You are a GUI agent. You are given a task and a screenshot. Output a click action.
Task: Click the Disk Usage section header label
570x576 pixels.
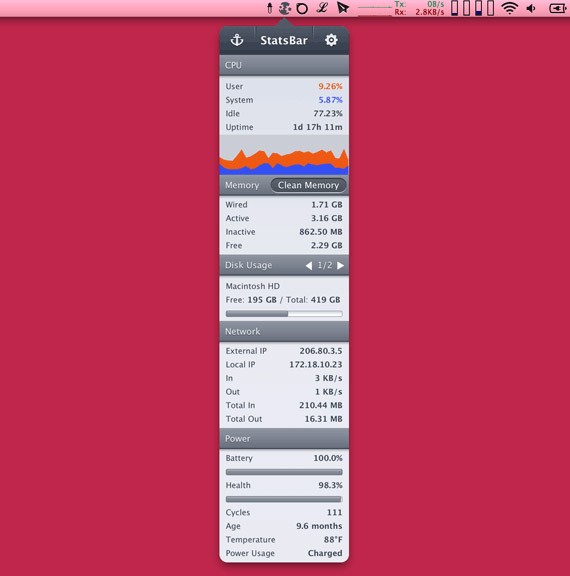point(249,265)
